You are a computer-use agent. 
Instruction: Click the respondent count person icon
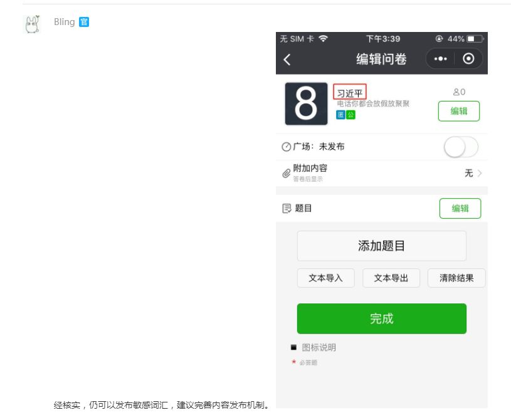[x=456, y=92]
